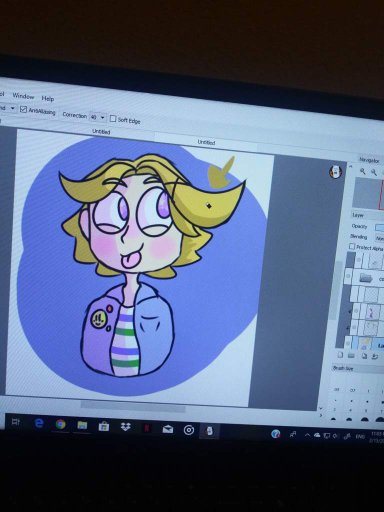Open the Help menu

48,98
